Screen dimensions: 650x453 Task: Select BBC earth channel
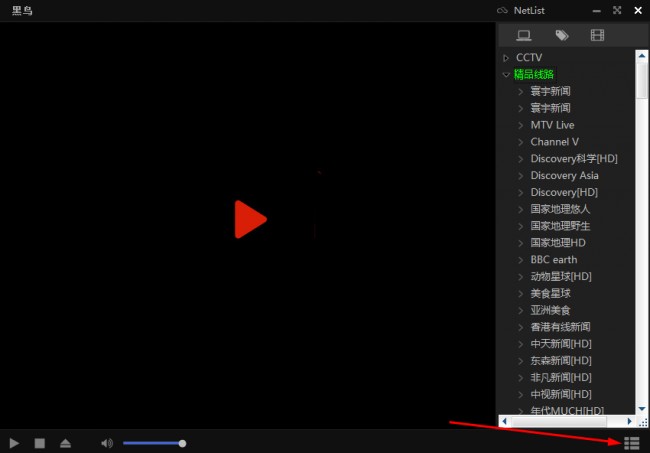(554, 260)
